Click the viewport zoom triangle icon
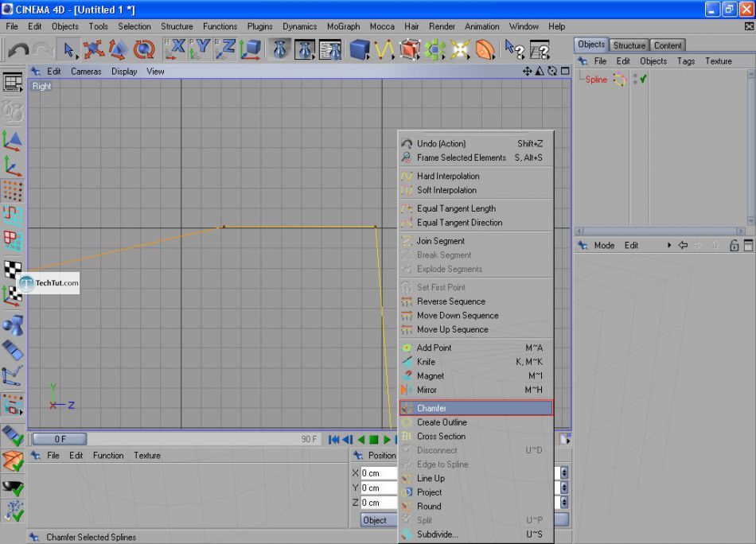The image size is (756, 544). pyautogui.click(x=540, y=72)
